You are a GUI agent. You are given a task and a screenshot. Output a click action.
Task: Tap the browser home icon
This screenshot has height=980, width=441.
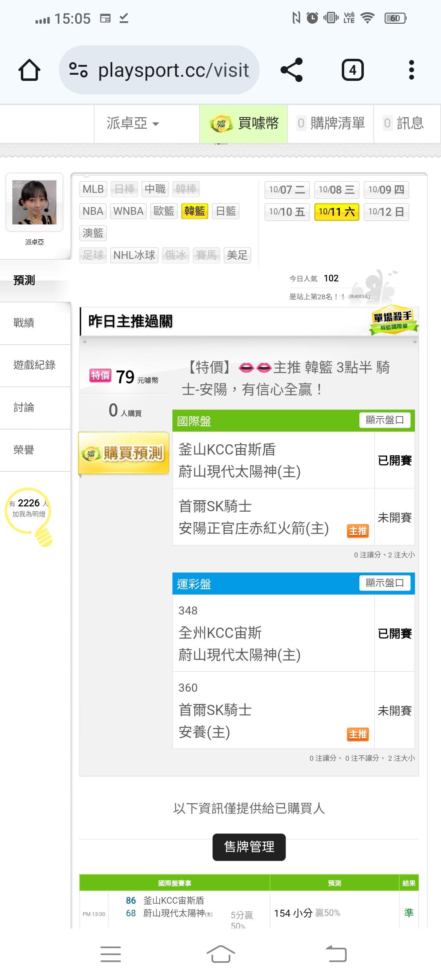(29, 70)
